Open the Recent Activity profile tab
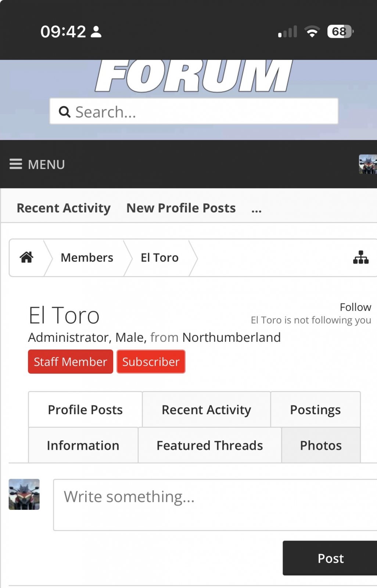 click(206, 410)
